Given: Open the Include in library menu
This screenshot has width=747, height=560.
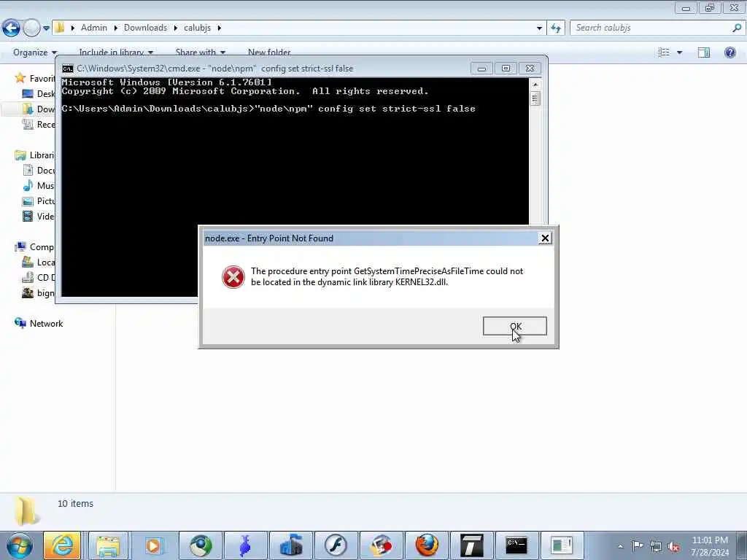Looking at the screenshot, I should pos(116,52).
